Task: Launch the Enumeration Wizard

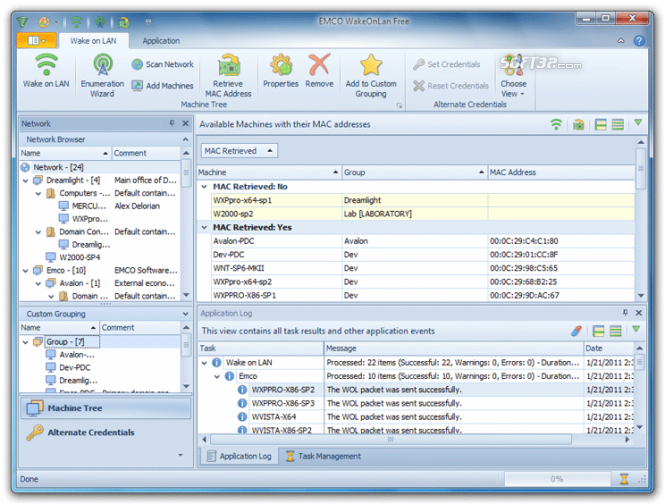Action: click(x=102, y=76)
